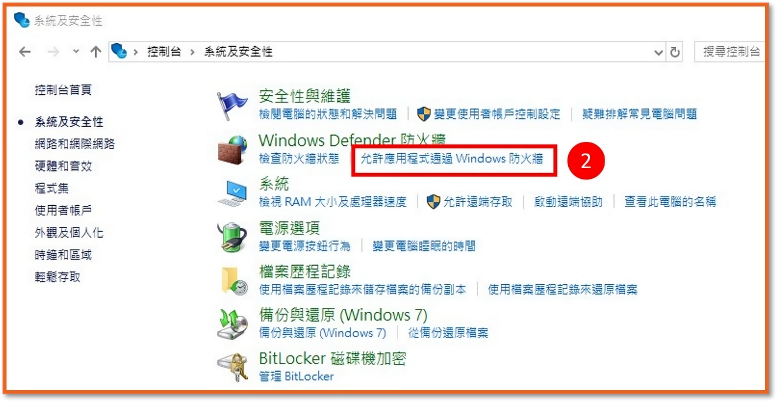Screen dimensions: 777x402
Task: Click the BitLocker drive lock icon
Action: (x=232, y=367)
